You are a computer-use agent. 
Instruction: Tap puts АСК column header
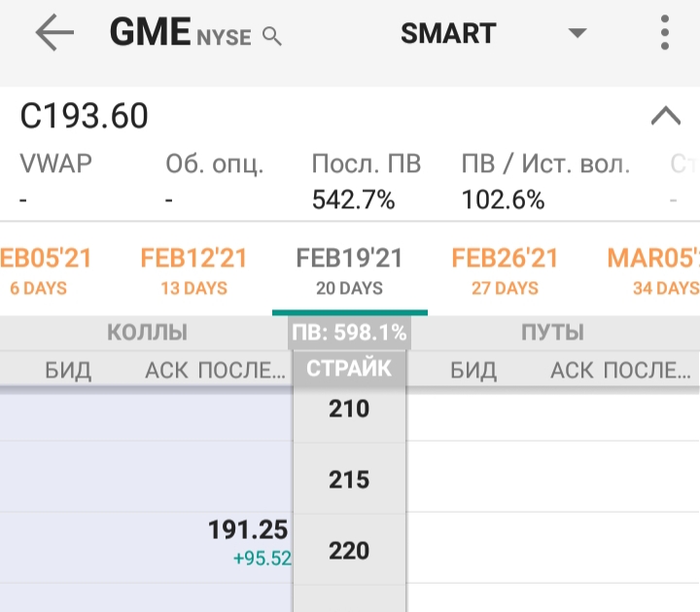(572, 371)
